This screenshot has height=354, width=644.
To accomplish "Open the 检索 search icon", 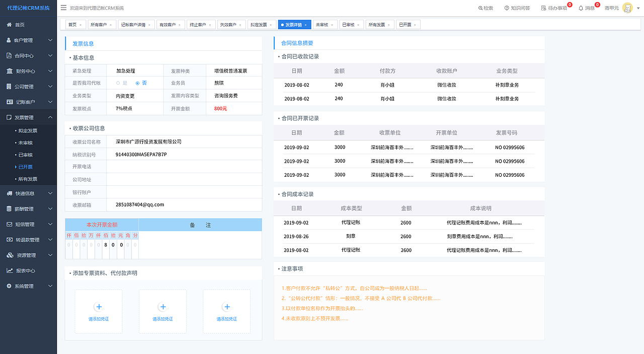I will point(485,8).
